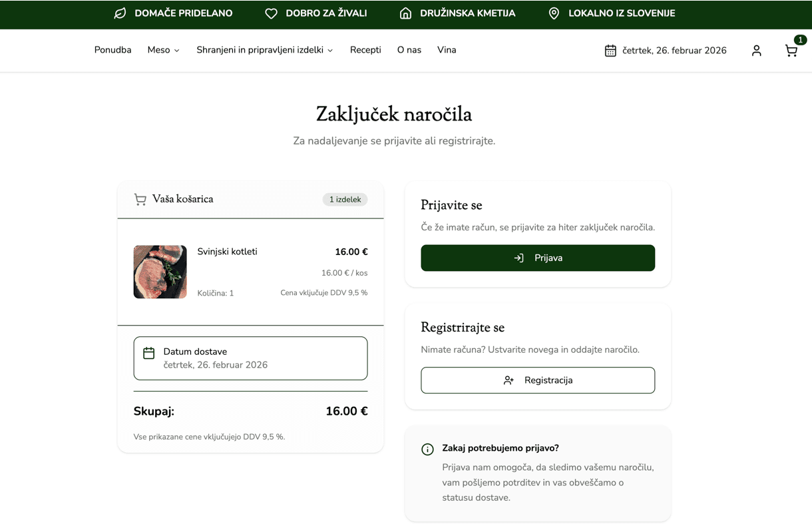The image size is (812, 524).
Task: Click the house icon near DRUŽINSKA KMETIJA
Action: [405, 13]
